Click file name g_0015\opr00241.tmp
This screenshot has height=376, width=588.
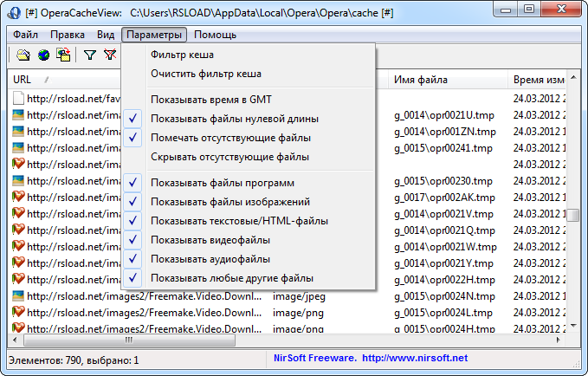pyautogui.click(x=443, y=148)
